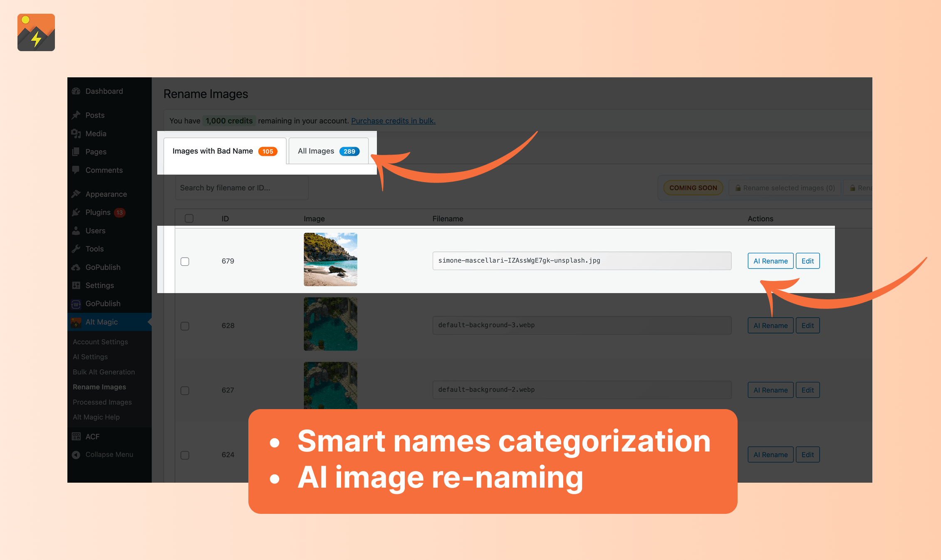Expand the Settings sidebar menu
This screenshot has height=560, width=941.
tap(99, 285)
